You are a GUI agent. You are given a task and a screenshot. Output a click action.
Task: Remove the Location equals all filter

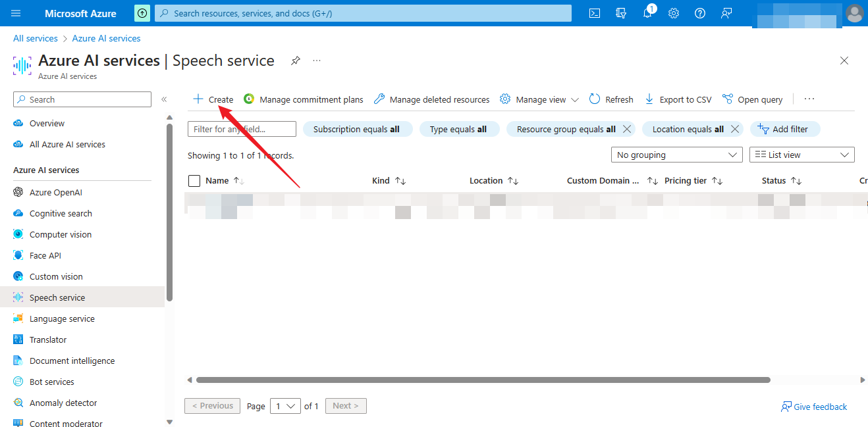[x=735, y=129]
